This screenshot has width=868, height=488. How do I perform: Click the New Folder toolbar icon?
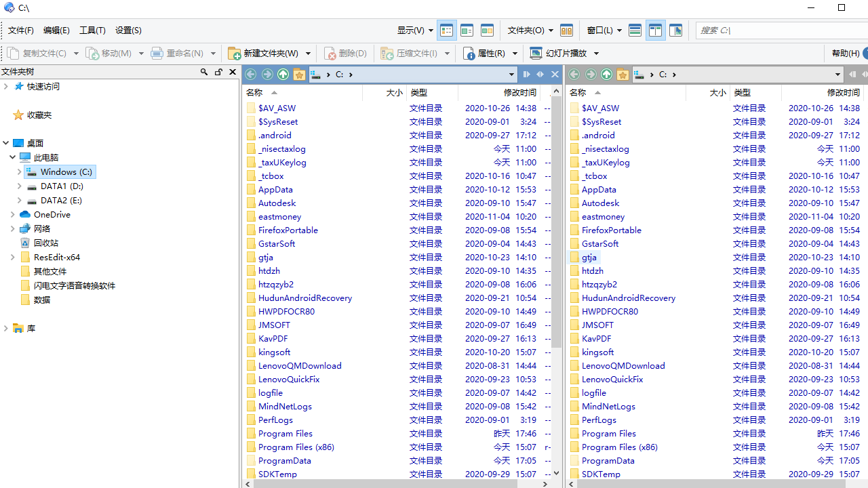(x=235, y=53)
